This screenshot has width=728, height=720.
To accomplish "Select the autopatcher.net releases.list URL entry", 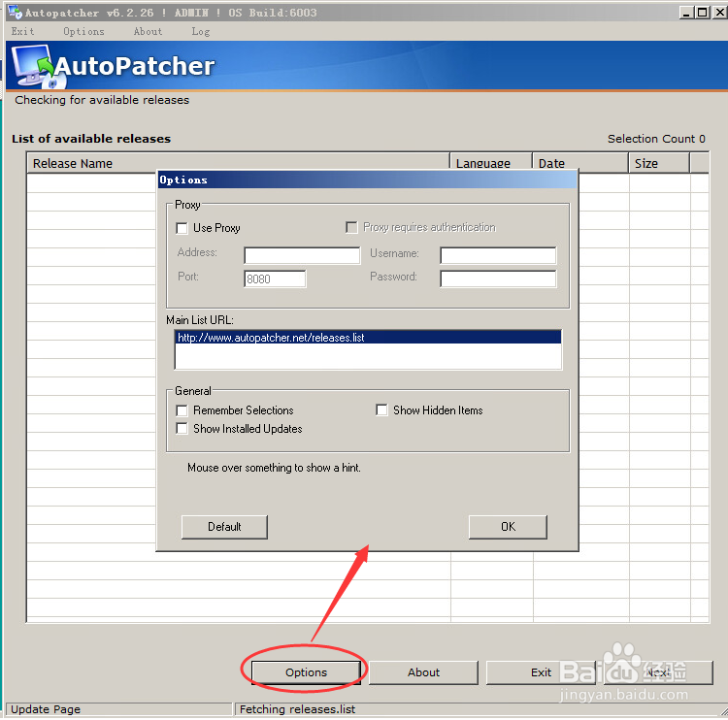I will 368,338.
